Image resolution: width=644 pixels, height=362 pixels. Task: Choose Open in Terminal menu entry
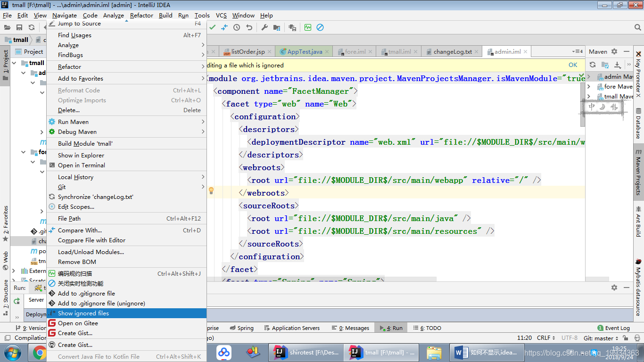pyautogui.click(x=126, y=165)
